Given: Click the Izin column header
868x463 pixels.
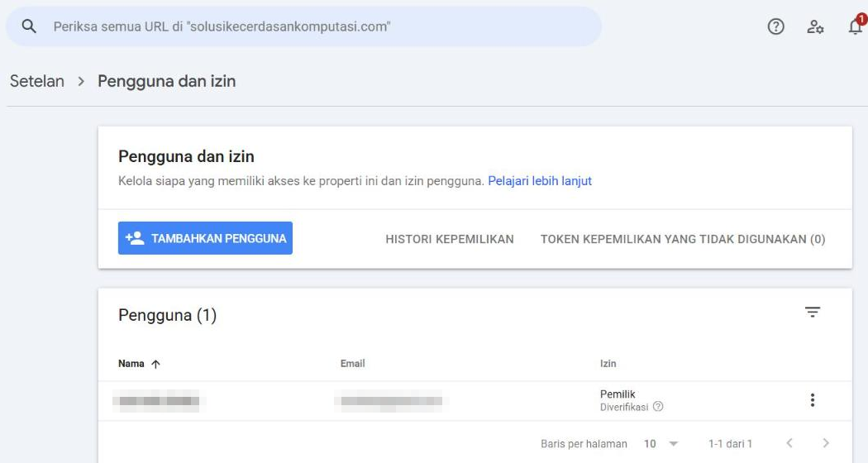Looking at the screenshot, I should pos(608,363).
